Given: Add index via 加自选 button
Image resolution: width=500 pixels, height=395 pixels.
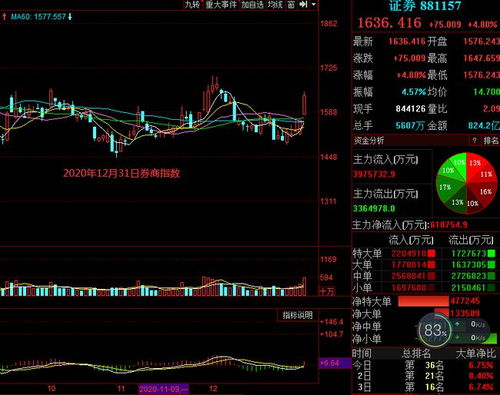Looking at the screenshot, I should pos(252,4).
